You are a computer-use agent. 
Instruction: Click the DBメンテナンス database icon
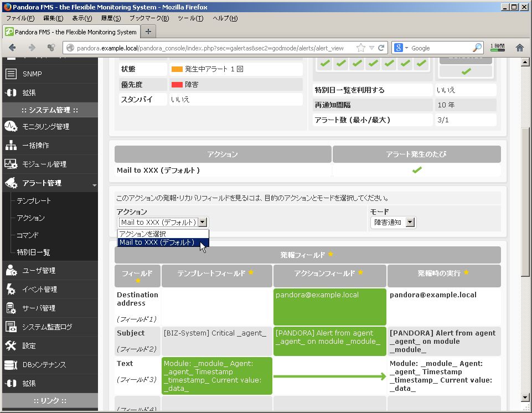(11, 364)
